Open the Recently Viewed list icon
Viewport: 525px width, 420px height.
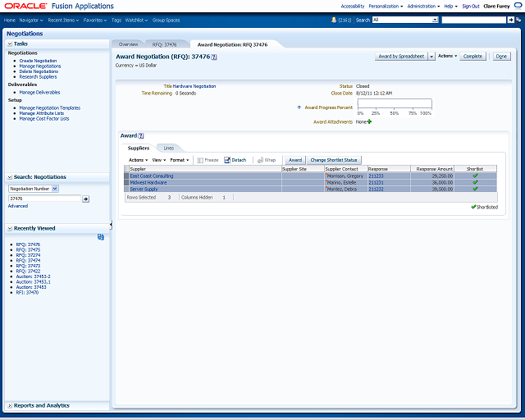click(x=101, y=237)
